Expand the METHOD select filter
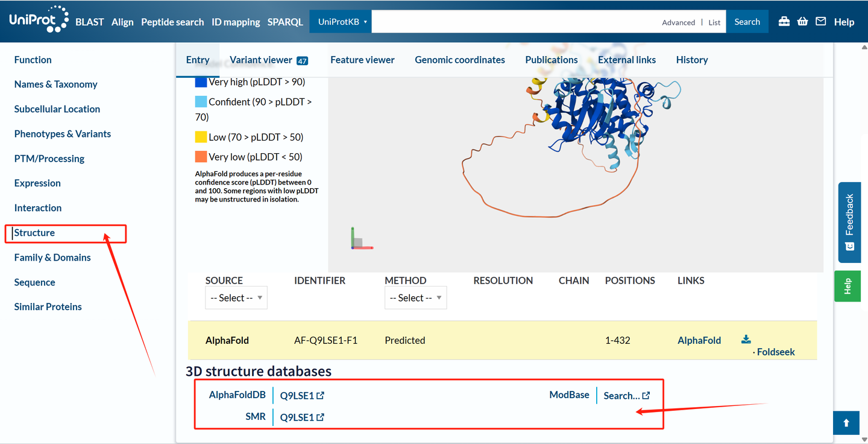The image size is (868, 444). pyautogui.click(x=416, y=298)
